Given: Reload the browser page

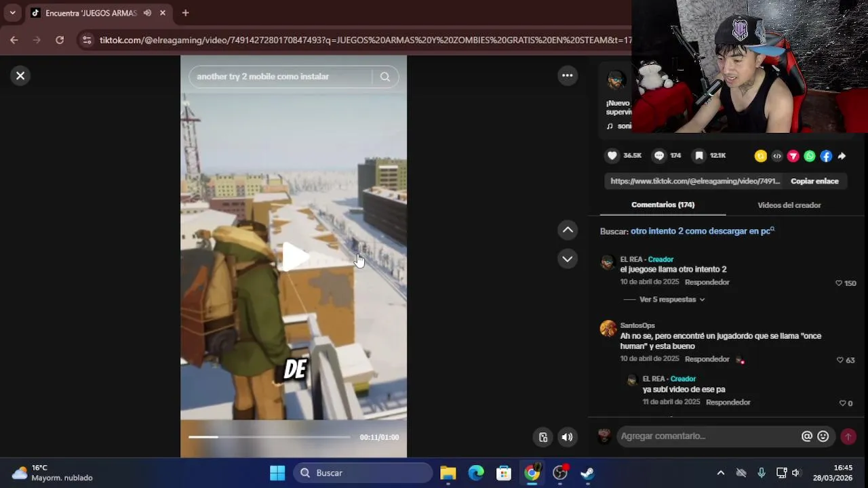Looking at the screenshot, I should click(x=60, y=40).
